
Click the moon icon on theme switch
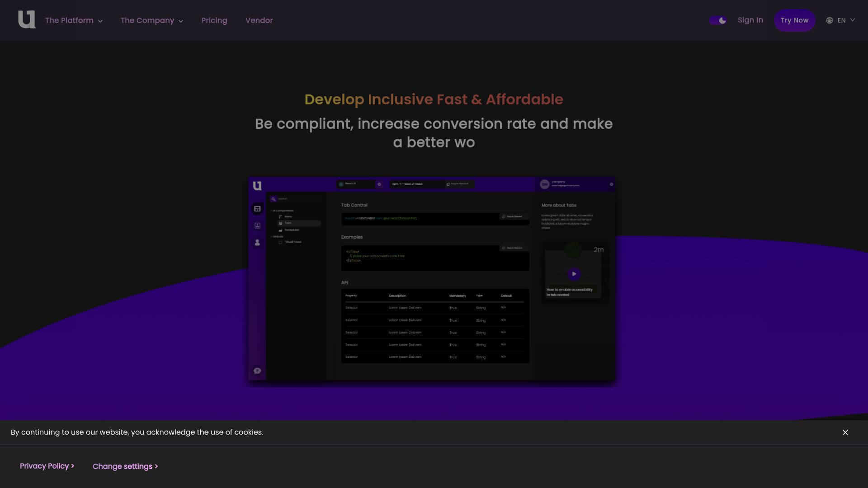coord(722,20)
